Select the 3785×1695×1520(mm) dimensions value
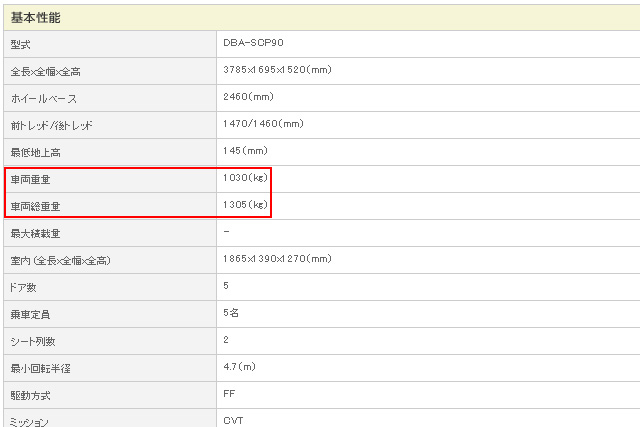This screenshot has width=640, height=427. 277,71
